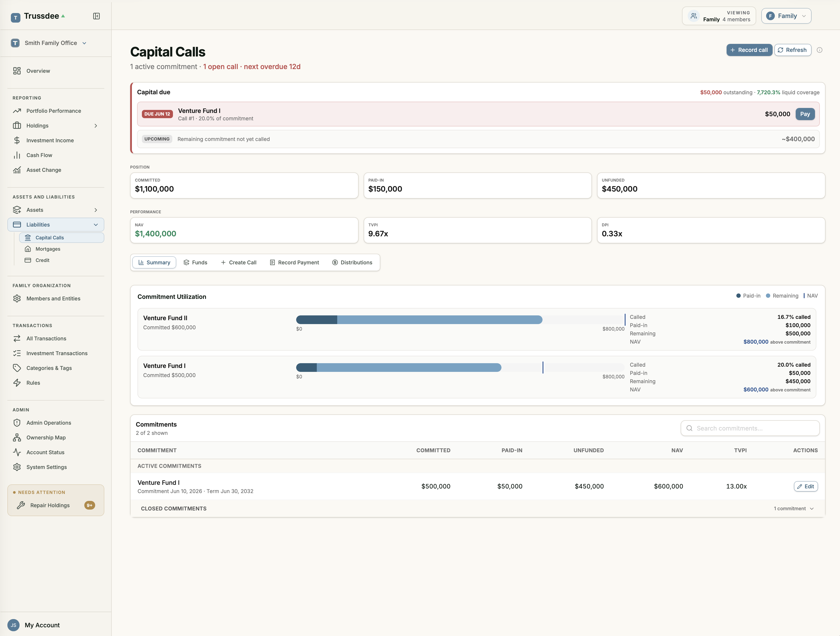Viewport: 840px width, 636px height.
Task: Click the $450,000 Unfunded card value
Action: (x=619, y=189)
